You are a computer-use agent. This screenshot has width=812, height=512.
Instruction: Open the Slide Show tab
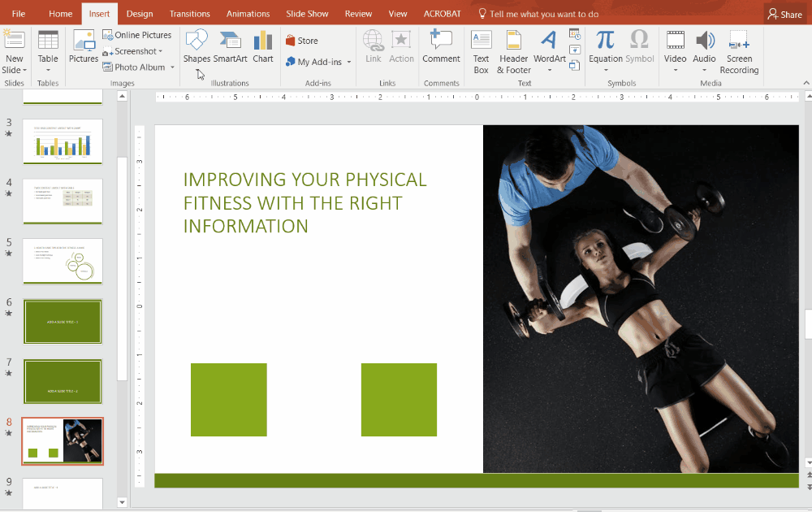click(x=306, y=13)
